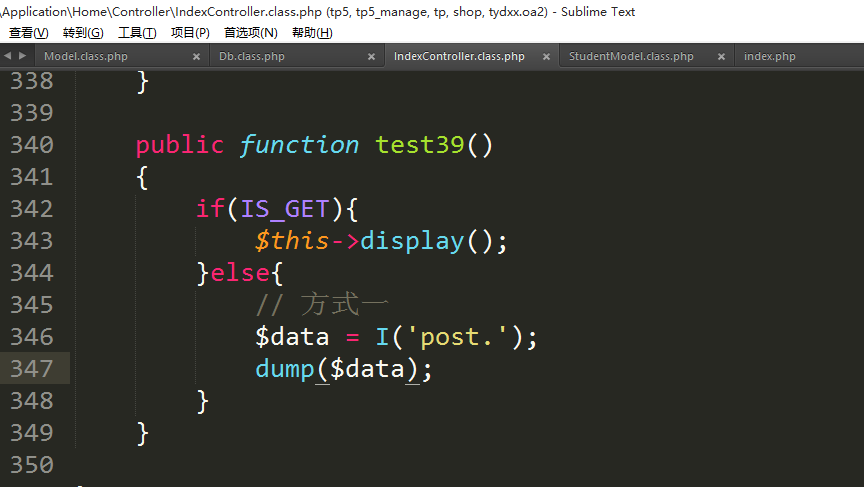The image size is (864, 487).
Task: Place cursor on test39 function name
Action: coord(419,145)
